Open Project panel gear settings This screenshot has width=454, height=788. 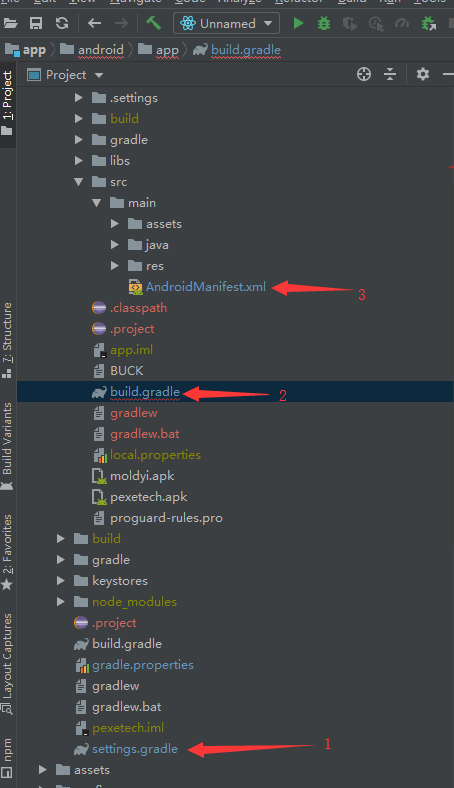tap(423, 74)
